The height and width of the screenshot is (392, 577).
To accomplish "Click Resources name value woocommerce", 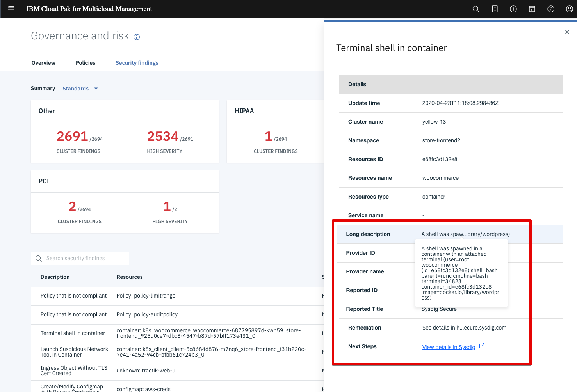I will click(440, 178).
